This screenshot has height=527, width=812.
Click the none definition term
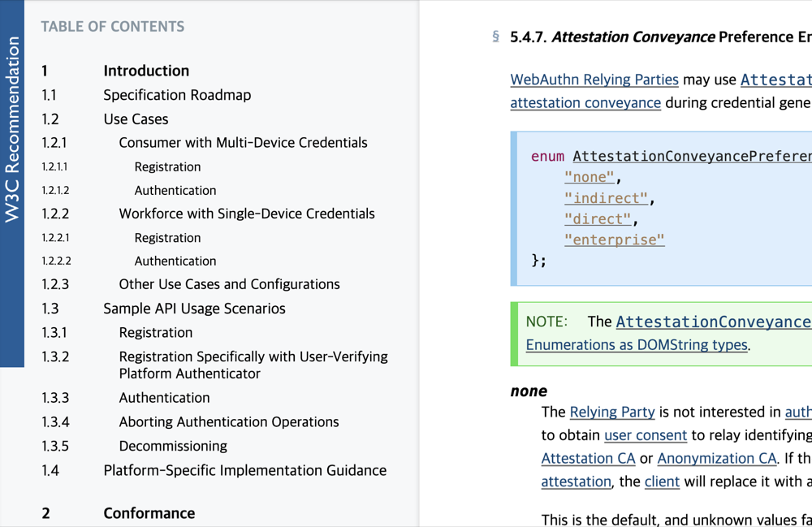tap(529, 391)
